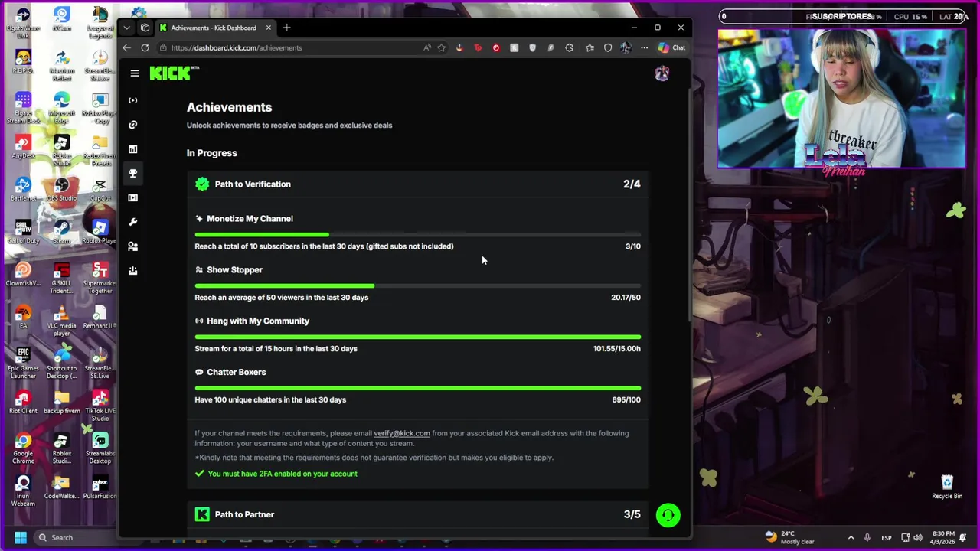
Task: Click the green support headset button
Action: 668,515
